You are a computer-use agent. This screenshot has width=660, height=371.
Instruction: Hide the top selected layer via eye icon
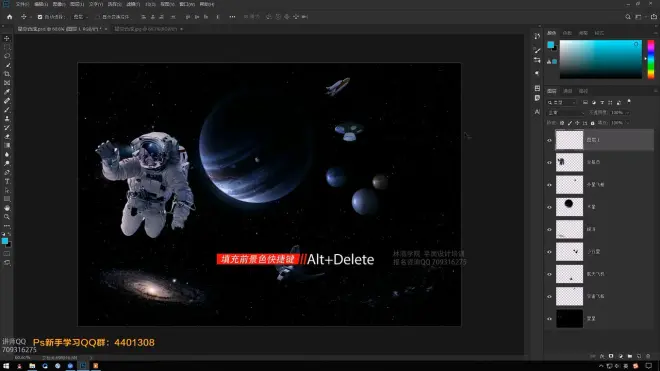tap(549, 140)
